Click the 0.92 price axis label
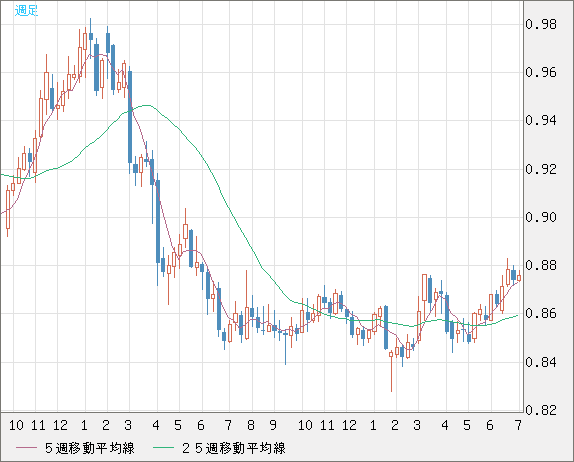Screen dimensions: 574x462 tap(541, 169)
